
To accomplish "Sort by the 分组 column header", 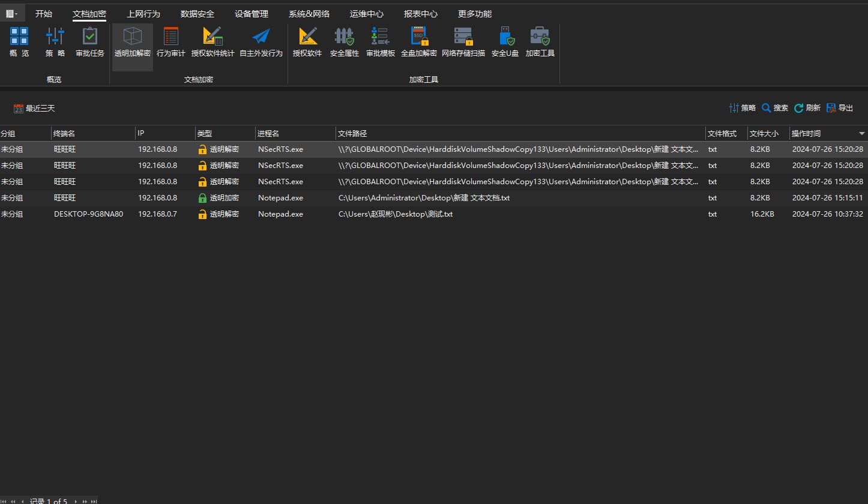I will (25, 134).
